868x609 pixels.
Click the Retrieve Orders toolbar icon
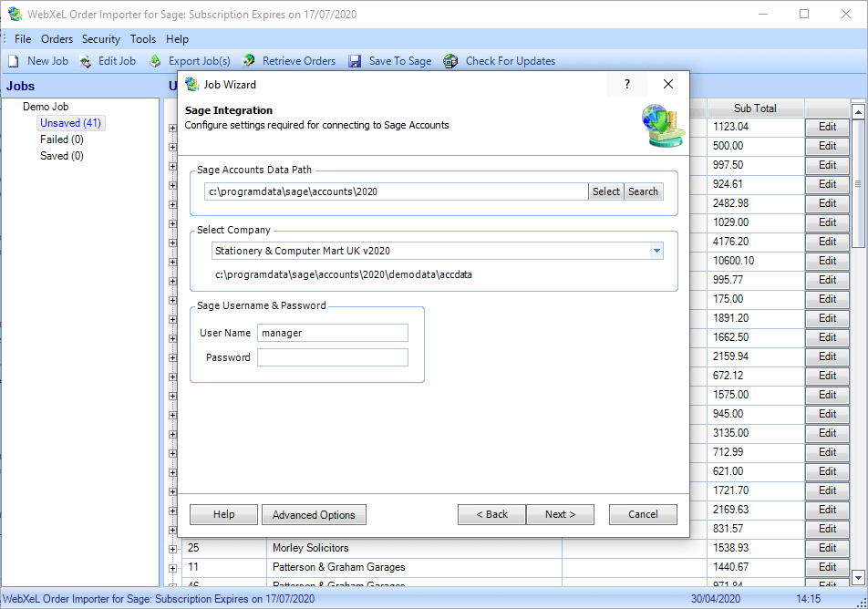pyautogui.click(x=249, y=60)
